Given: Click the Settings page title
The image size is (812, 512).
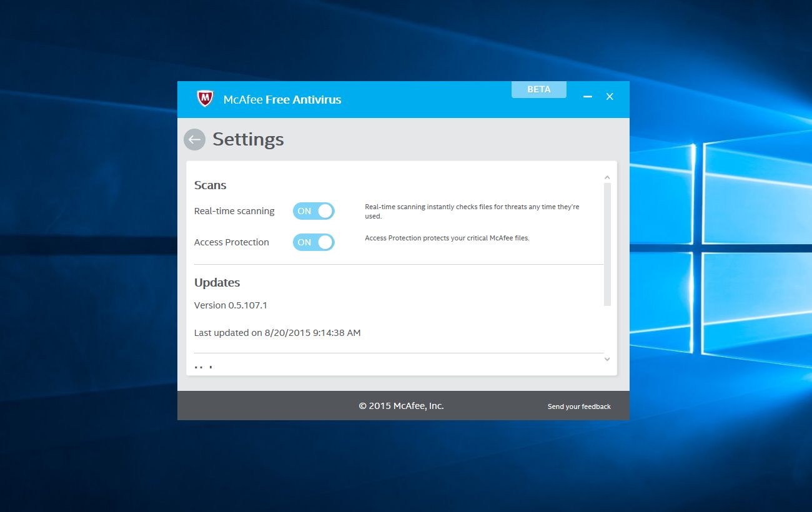Looking at the screenshot, I should (248, 139).
